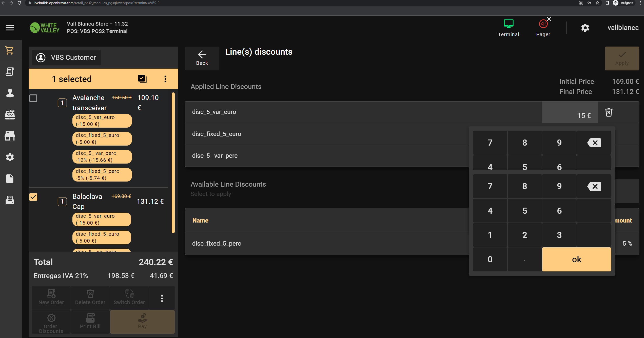Delete the disc_5_var_euro applied discount
The height and width of the screenshot is (338, 644).
tap(609, 112)
